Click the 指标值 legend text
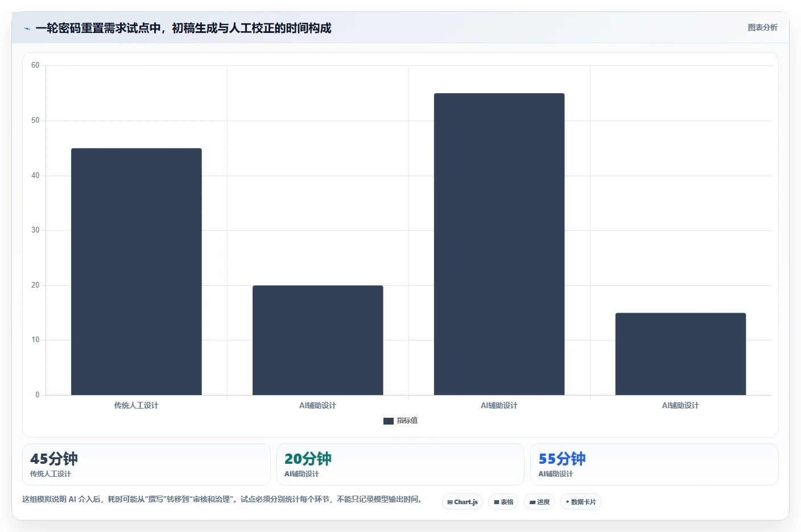 click(x=407, y=421)
